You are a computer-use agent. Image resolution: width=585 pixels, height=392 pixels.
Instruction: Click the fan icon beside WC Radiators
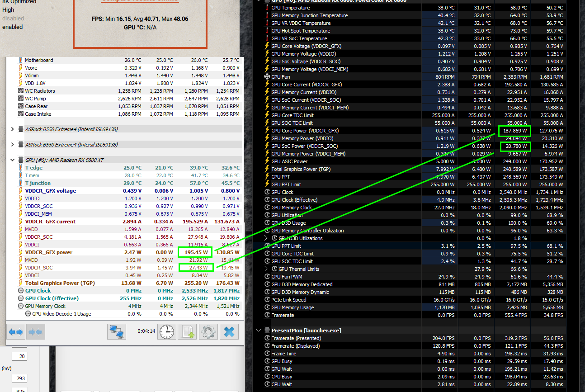point(20,91)
